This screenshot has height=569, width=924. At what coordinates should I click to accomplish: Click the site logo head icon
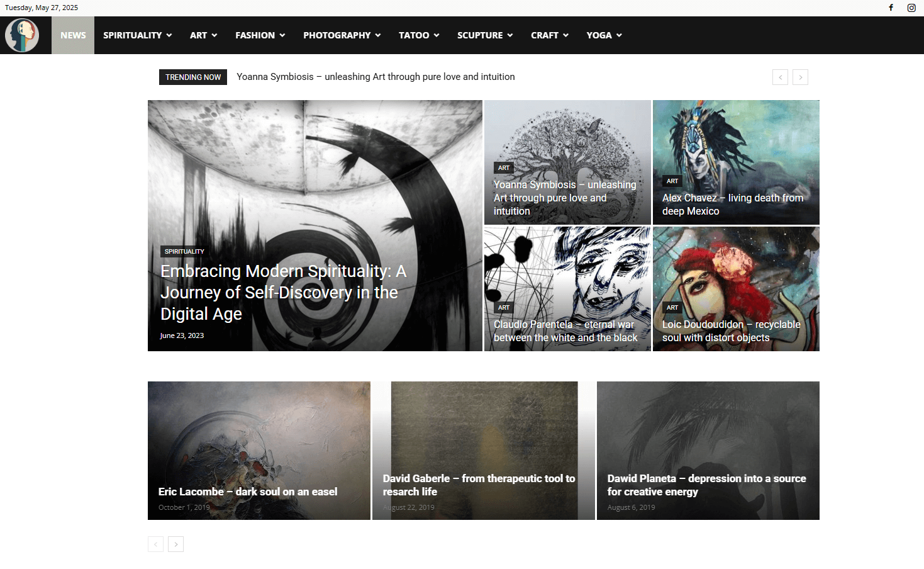pyautogui.click(x=22, y=35)
